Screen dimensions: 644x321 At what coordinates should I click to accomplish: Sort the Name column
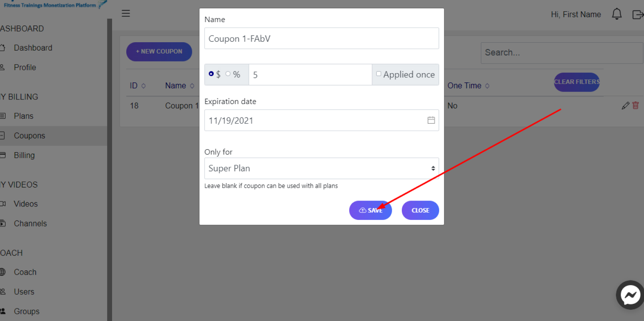point(192,86)
